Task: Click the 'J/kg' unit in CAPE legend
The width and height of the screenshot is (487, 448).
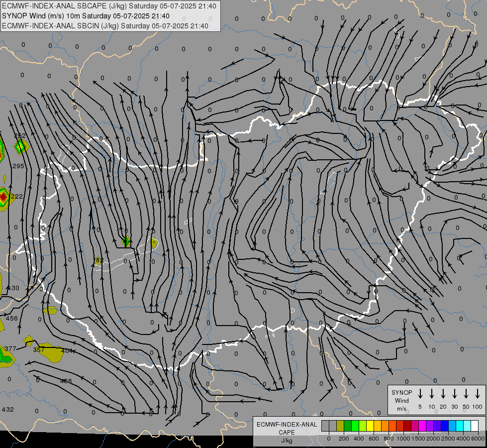Action: (x=287, y=440)
